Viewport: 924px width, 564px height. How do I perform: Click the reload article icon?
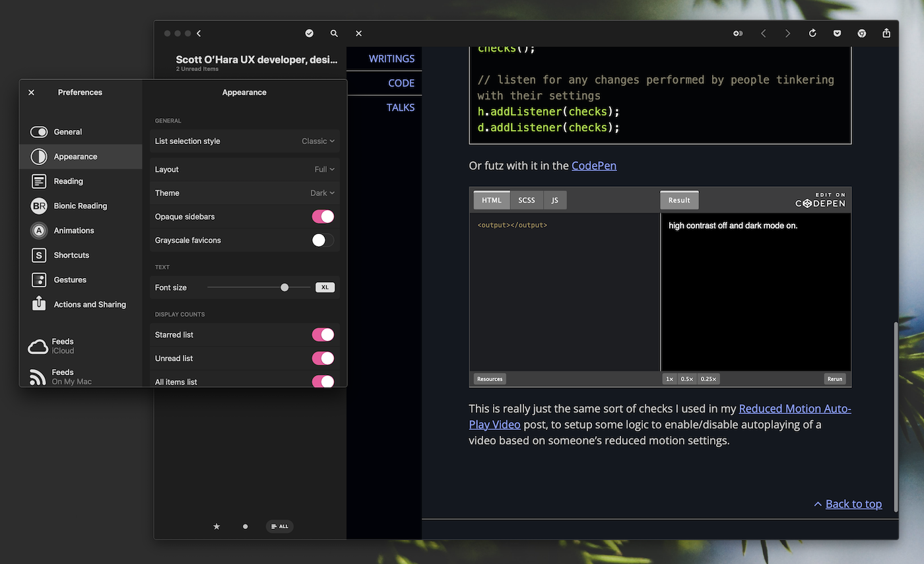click(x=812, y=34)
